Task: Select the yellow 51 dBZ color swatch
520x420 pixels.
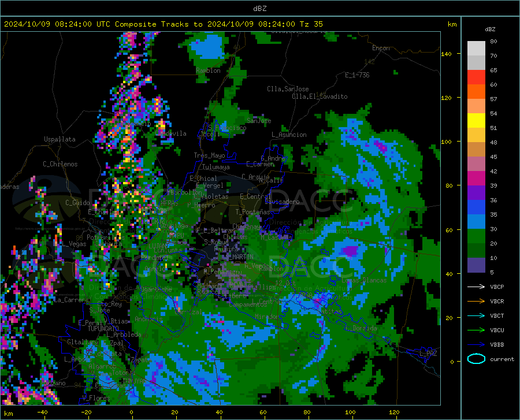Action: click(476, 121)
